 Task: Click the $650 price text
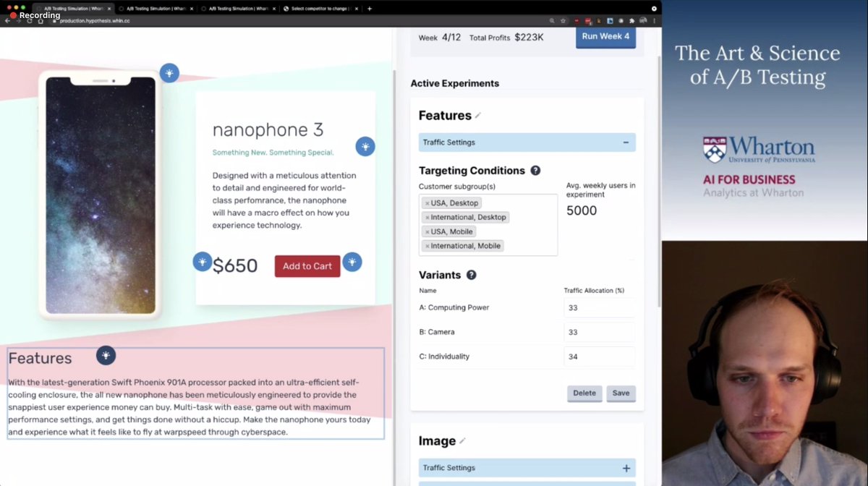tap(235, 266)
